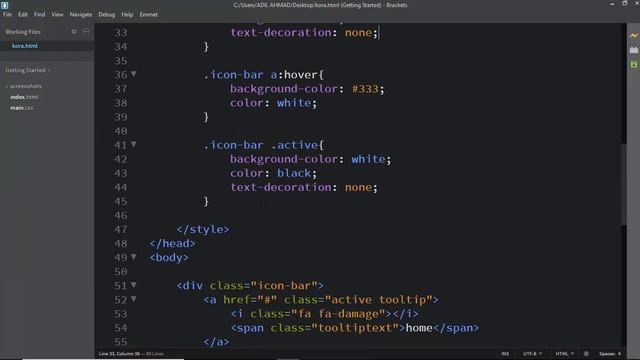Open the Getting Started project dropdown

tap(28, 70)
